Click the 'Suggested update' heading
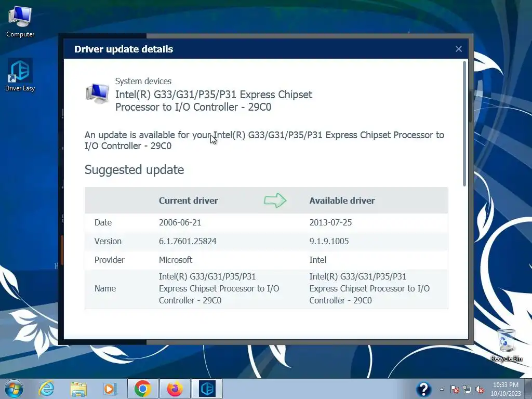The image size is (532, 399). pos(135,170)
